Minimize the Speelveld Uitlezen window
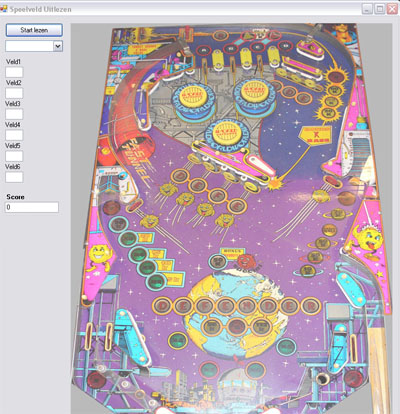Viewport: 400px width, 414px height. click(x=367, y=9)
